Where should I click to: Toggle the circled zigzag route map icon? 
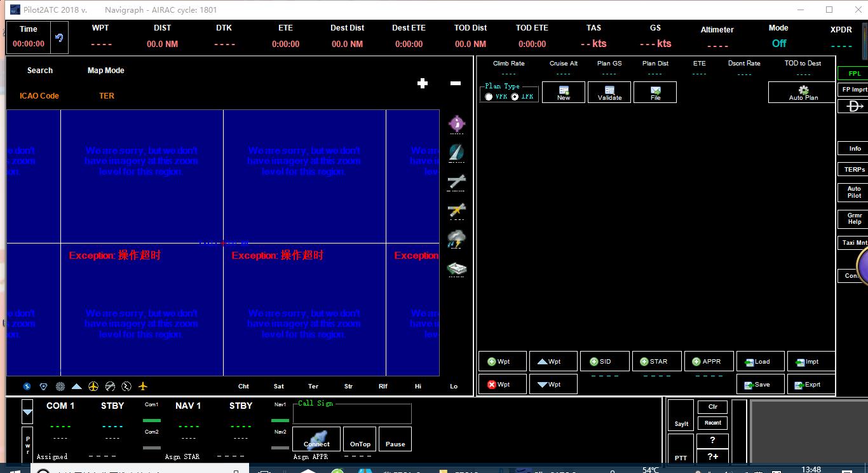pyautogui.click(x=126, y=386)
